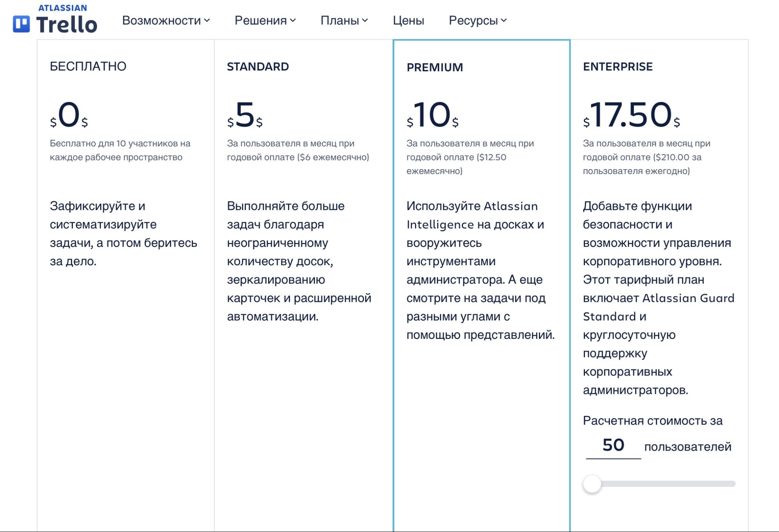Click the 'пользователей' label beside the count
779x532 pixels.
tap(688, 447)
